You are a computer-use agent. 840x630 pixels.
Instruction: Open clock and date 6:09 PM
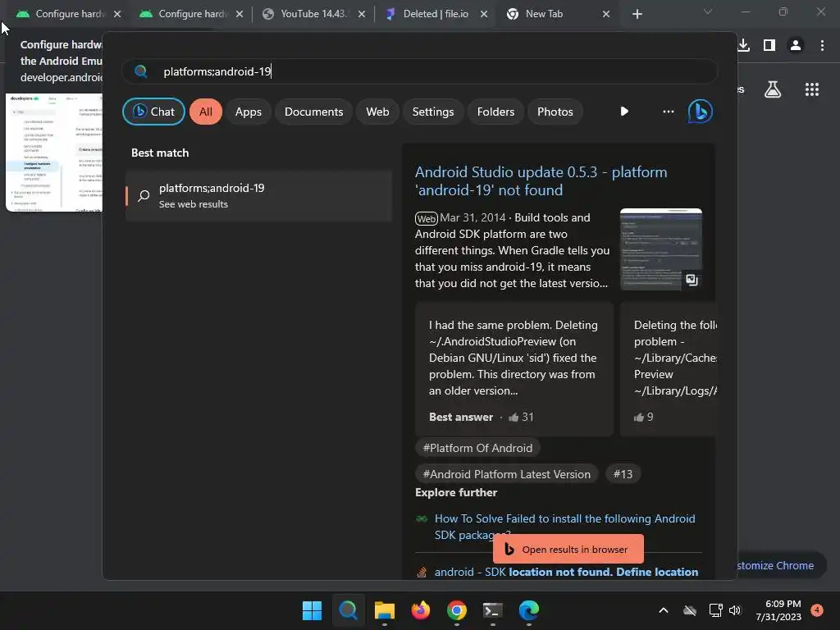778,610
